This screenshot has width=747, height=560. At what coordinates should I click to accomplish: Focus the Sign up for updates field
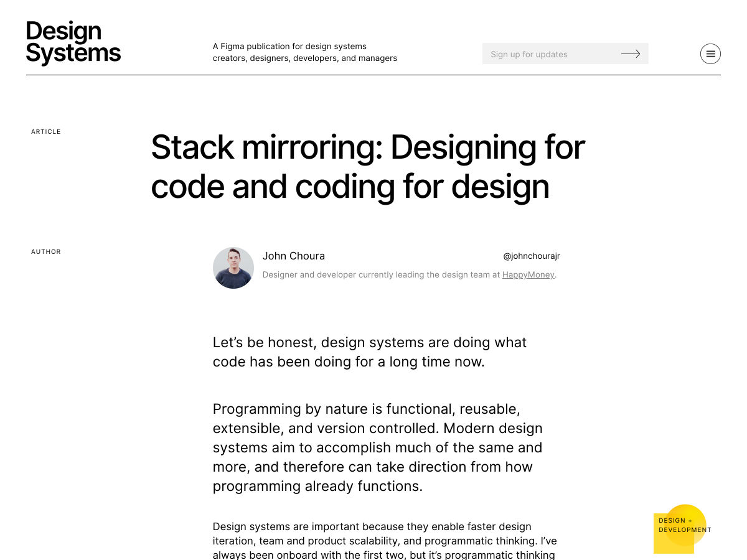point(565,54)
